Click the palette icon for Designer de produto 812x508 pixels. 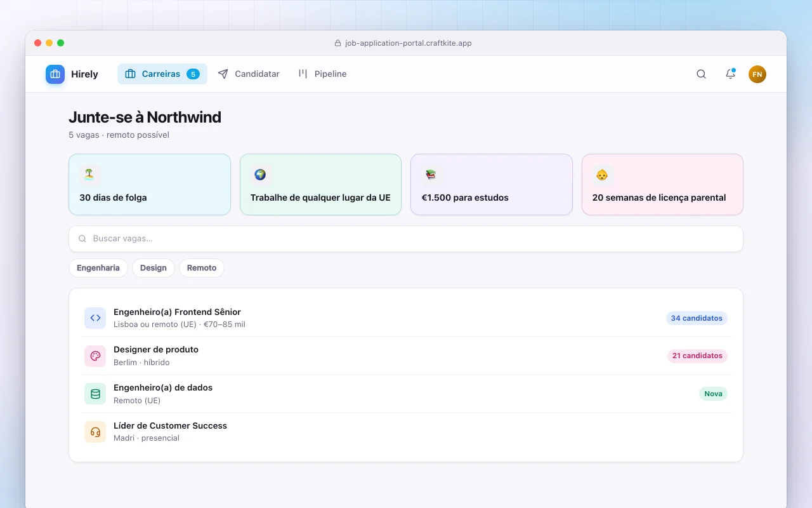point(95,356)
